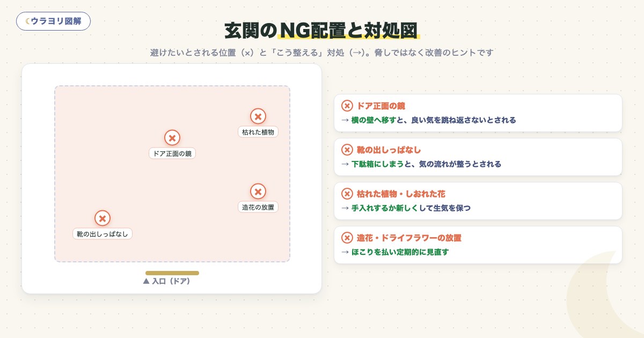Viewport: 644px width, 338px height.
Task: Click the ▲ 入口（ドア） label
Action: pos(167,281)
